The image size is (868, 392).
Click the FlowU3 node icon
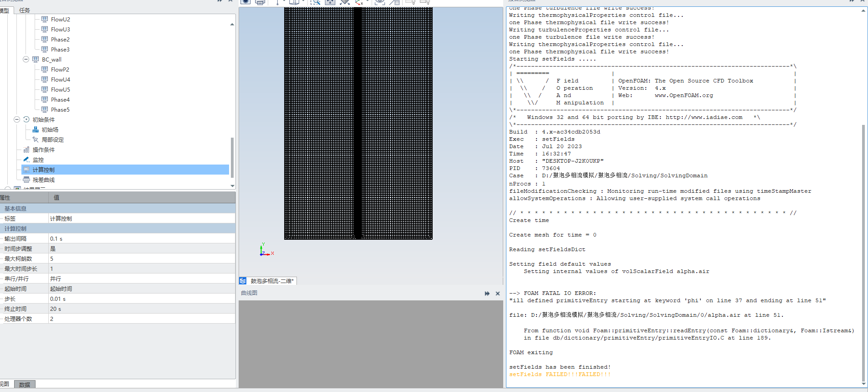click(x=45, y=29)
